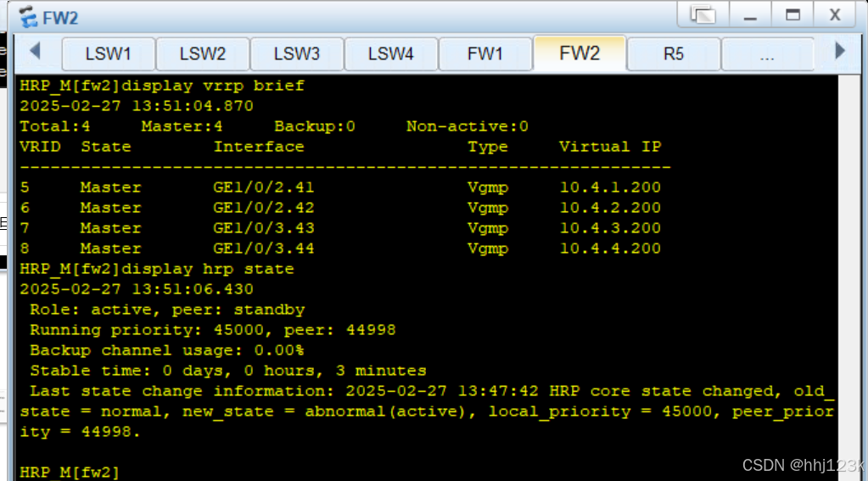Viewport: 868px width, 481px height.
Task: Click the right tab-scroll arrow
Action: tap(840, 51)
